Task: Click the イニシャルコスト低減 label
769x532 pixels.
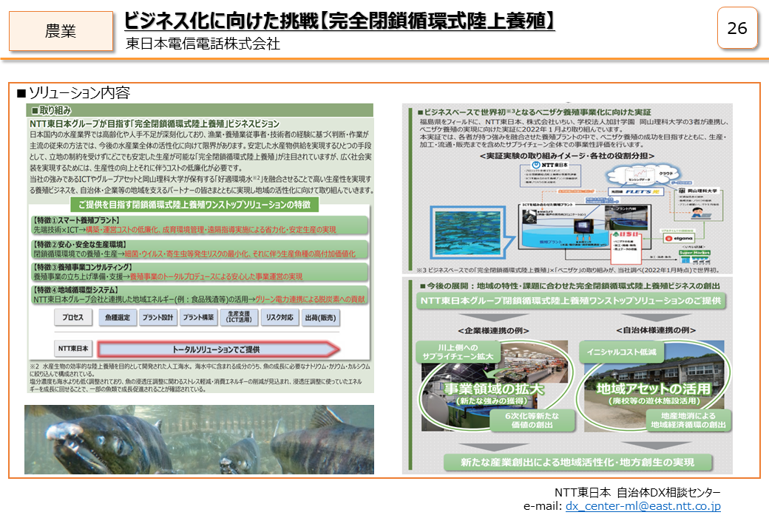Action: coord(621,352)
